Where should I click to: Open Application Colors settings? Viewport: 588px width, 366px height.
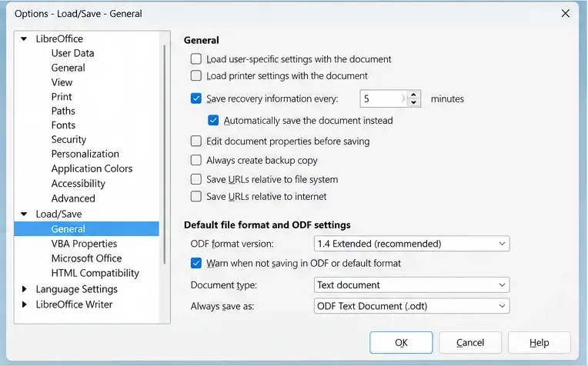click(x=92, y=168)
